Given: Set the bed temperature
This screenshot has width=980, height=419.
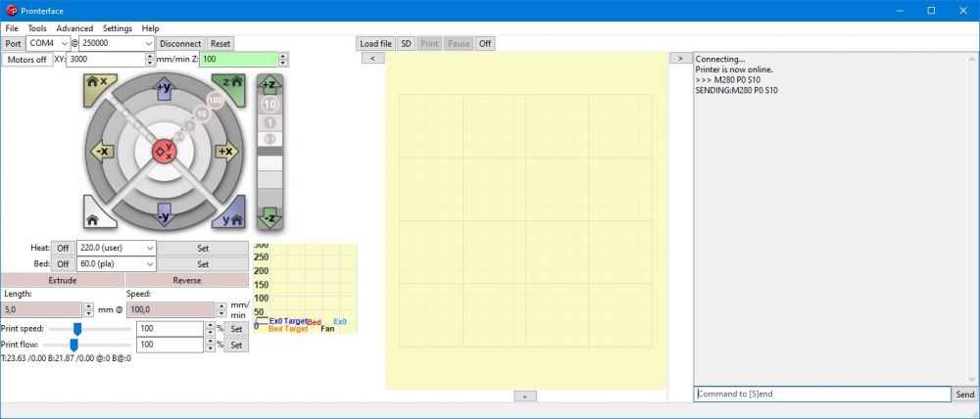Looking at the screenshot, I should (x=203, y=264).
